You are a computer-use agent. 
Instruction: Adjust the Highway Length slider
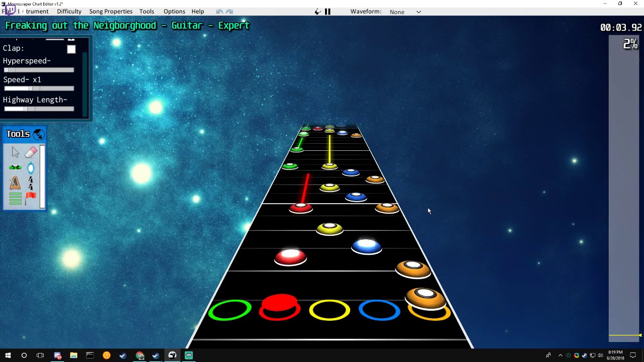pyautogui.click(x=39, y=109)
